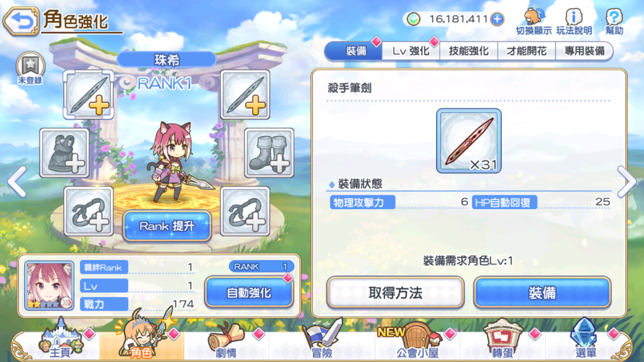Click the Rank 提升 button

pyautogui.click(x=167, y=226)
